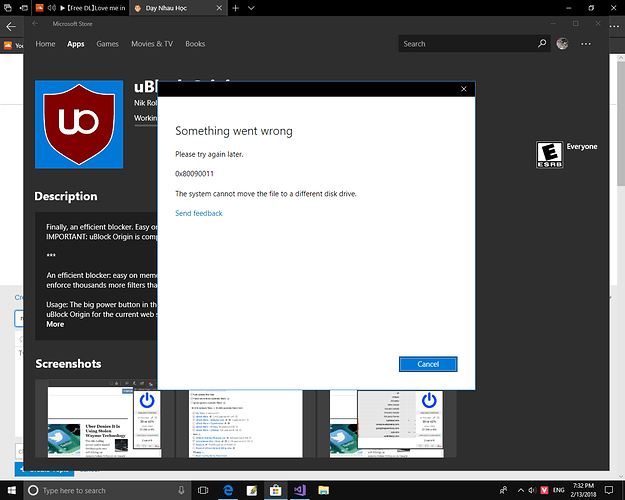Click the volume speaker tray icon
Image resolution: width=625 pixels, height=500 pixels.
(532, 490)
